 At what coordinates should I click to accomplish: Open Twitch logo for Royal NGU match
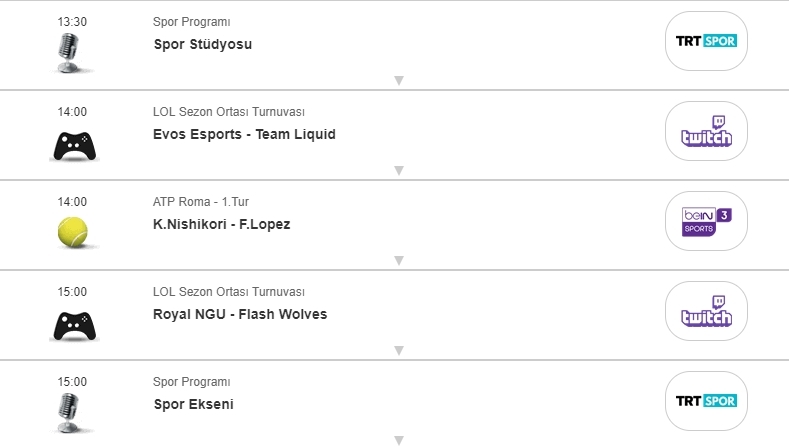(x=706, y=311)
